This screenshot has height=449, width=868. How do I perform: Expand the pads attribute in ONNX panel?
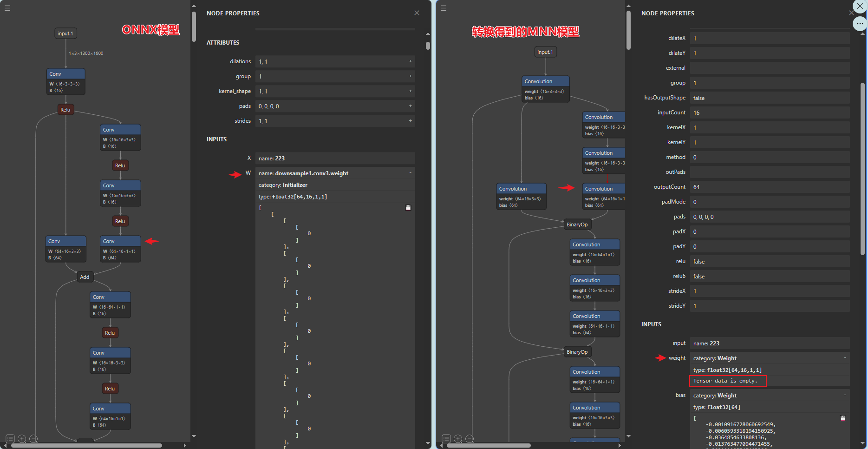coord(410,106)
